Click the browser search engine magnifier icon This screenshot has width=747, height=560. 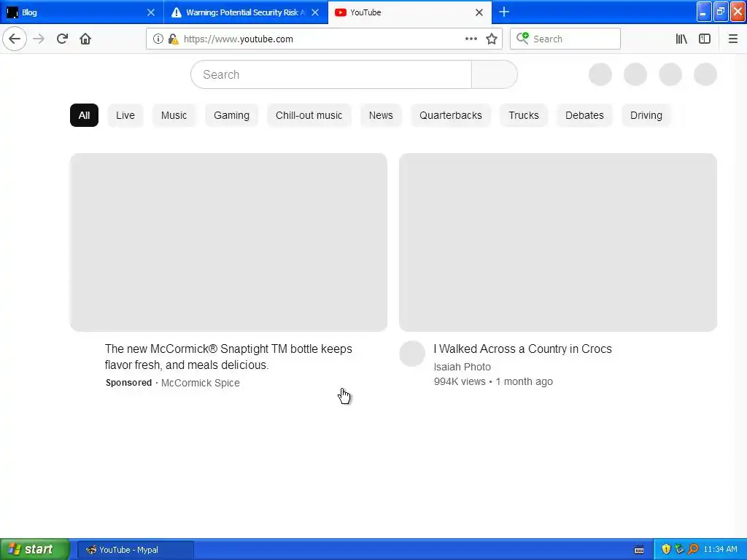click(522, 38)
